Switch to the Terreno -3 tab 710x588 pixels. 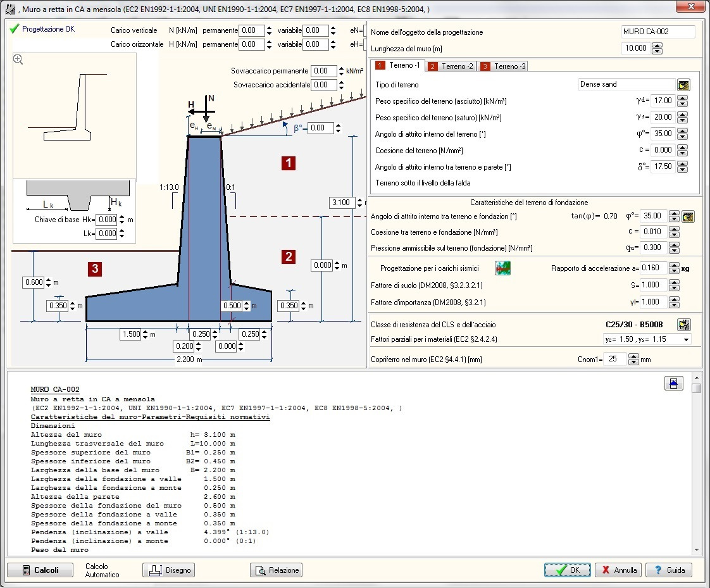[x=504, y=66]
